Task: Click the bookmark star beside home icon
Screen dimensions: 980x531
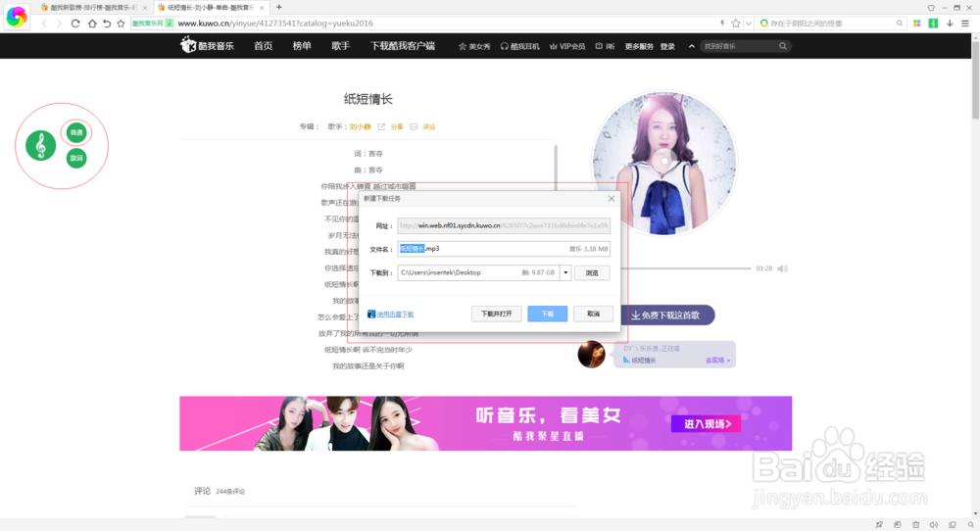Action: click(122, 24)
